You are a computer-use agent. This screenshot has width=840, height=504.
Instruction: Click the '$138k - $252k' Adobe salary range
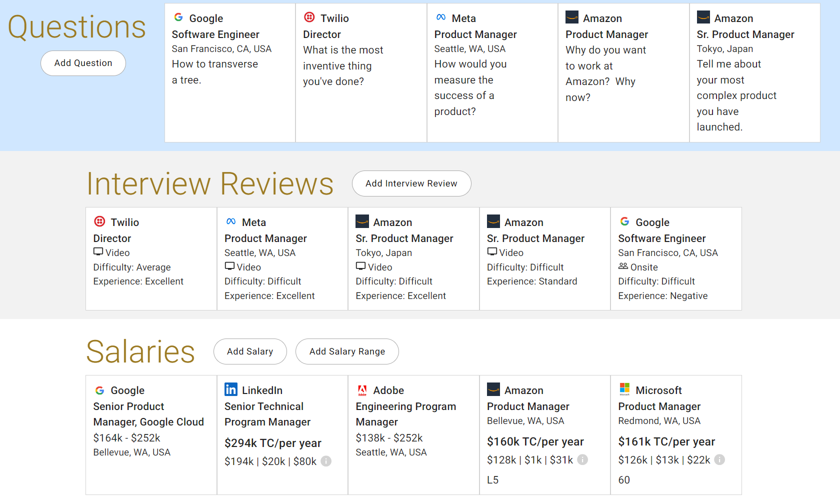[x=389, y=438]
